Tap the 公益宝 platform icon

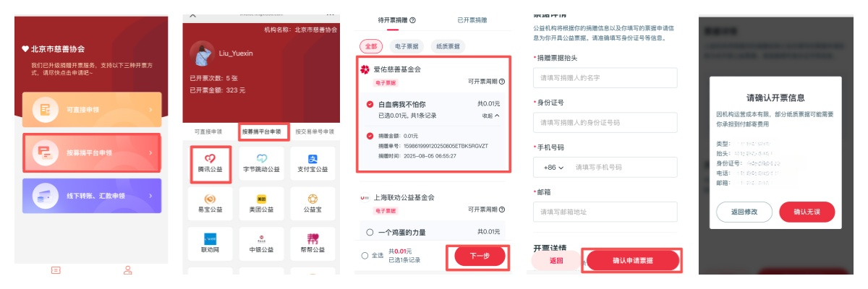pos(312,204)
